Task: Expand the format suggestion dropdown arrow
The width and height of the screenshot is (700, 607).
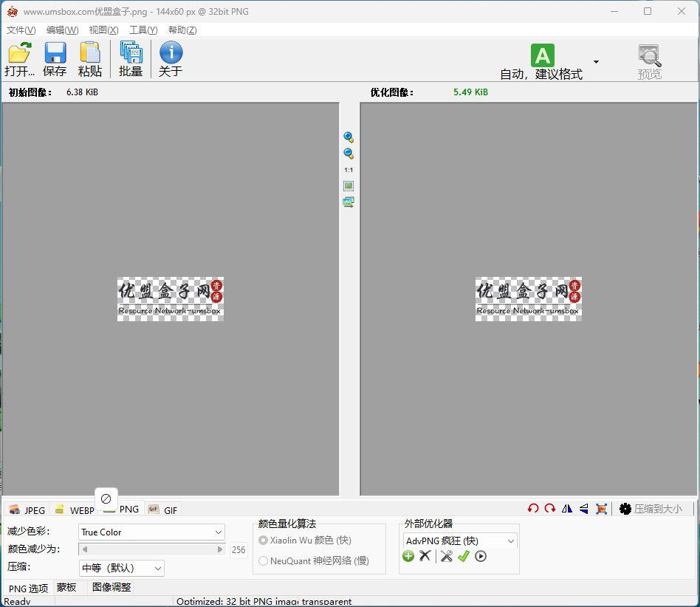Action: coord(596,61)
